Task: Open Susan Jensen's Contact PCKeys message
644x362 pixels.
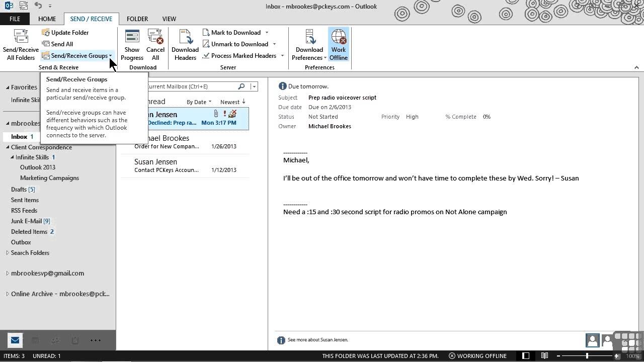Action: click(184, 165)
